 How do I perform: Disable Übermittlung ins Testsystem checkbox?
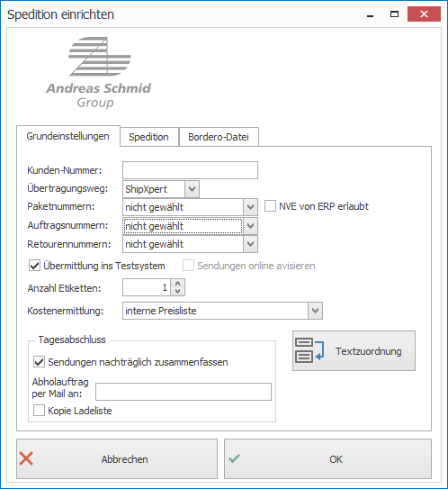click(34, 266)
